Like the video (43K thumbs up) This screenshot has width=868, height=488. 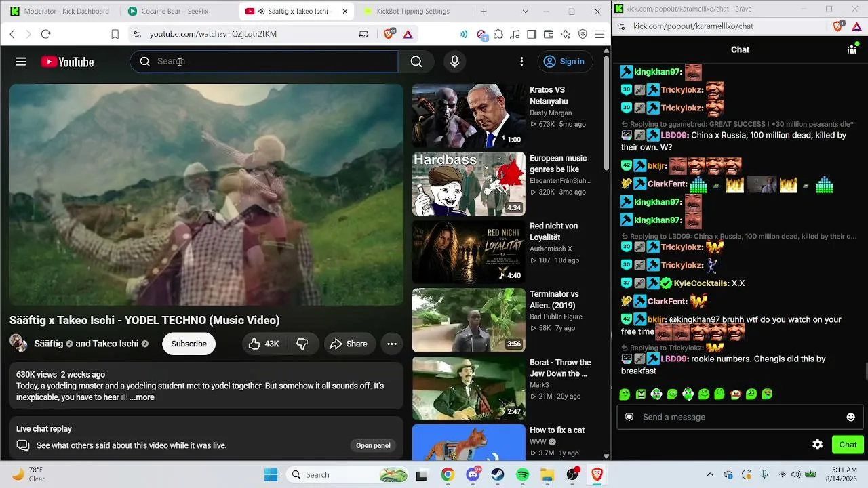point(264,344)
